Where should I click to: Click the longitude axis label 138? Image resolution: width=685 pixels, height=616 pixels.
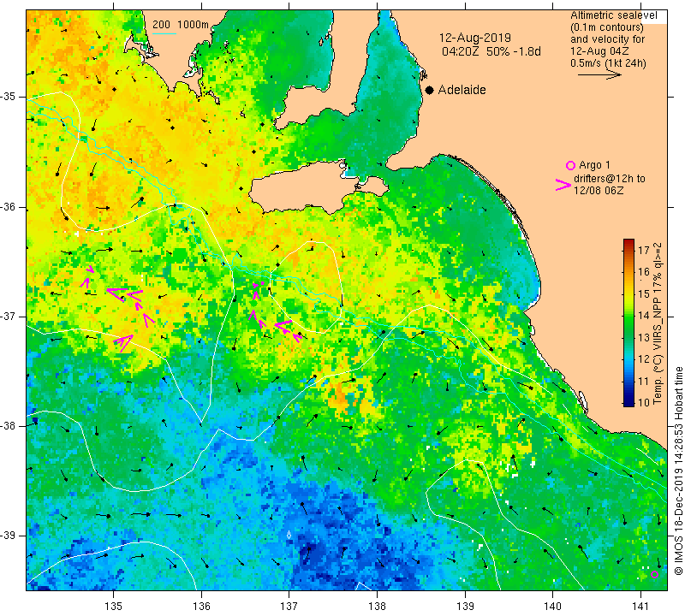[377, 606]
